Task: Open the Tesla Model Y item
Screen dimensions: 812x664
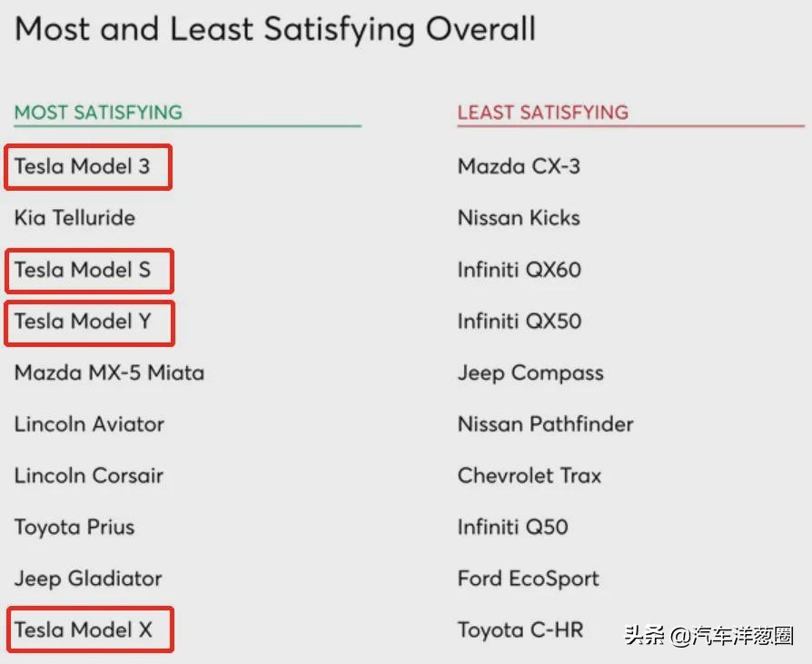Action: [83, 322]
